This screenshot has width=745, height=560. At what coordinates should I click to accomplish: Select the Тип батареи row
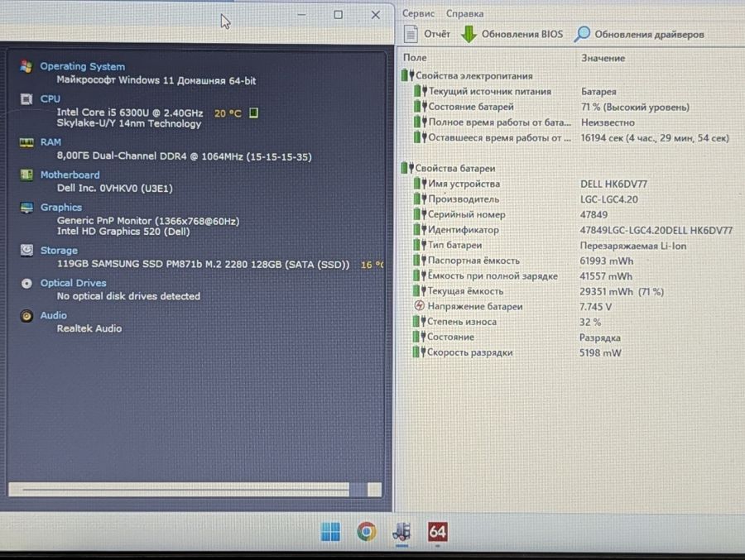click(550, 246)
